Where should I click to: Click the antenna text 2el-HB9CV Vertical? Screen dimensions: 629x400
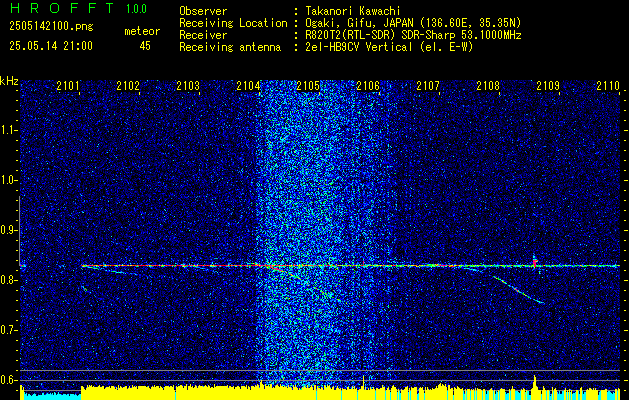point(359,47)
